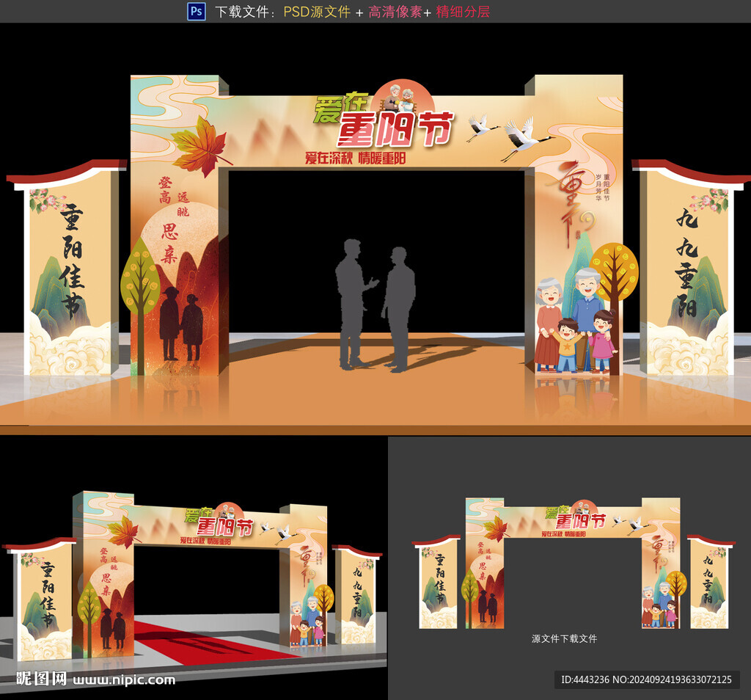Select the red-carpet perspective rendering

(x=194, y=568)
